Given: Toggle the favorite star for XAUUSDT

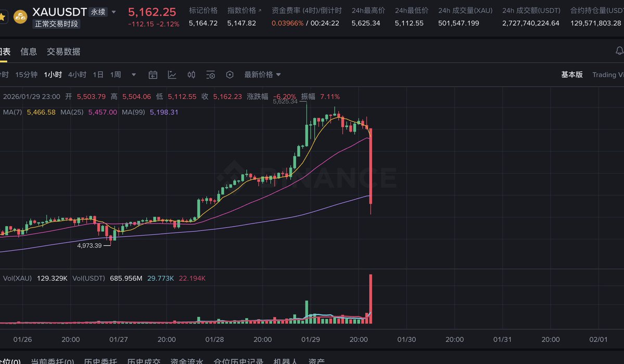Looking at the screenshot, I should coord(3,17).
